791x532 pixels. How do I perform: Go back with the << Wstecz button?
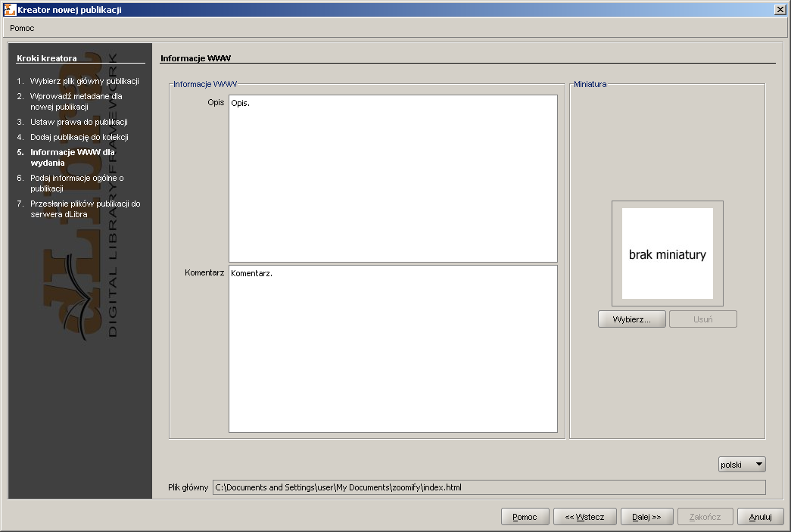click(584, 517)
